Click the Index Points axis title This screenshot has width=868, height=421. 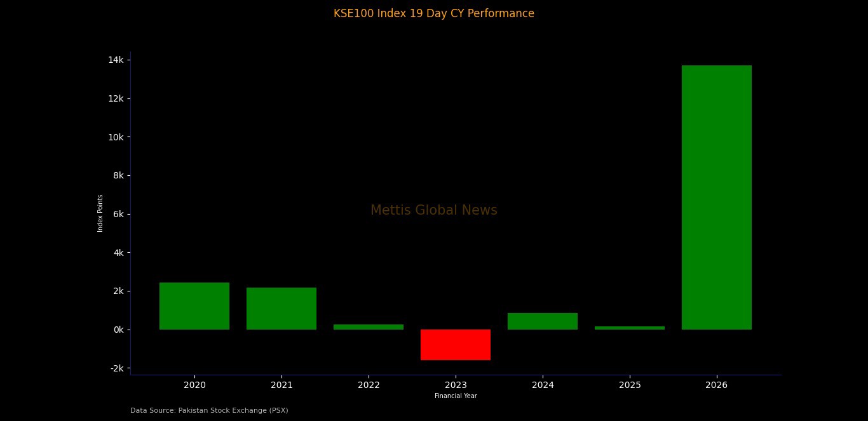(100, 213)
